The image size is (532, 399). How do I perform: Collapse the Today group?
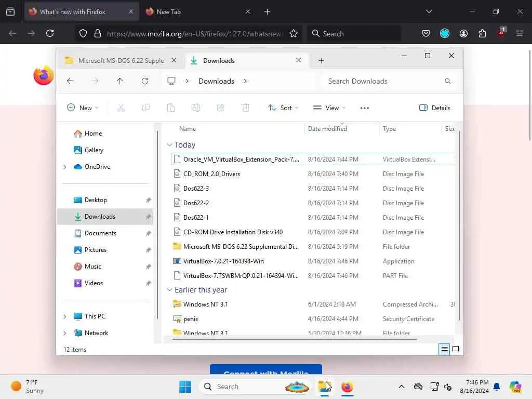click(170, 145)
